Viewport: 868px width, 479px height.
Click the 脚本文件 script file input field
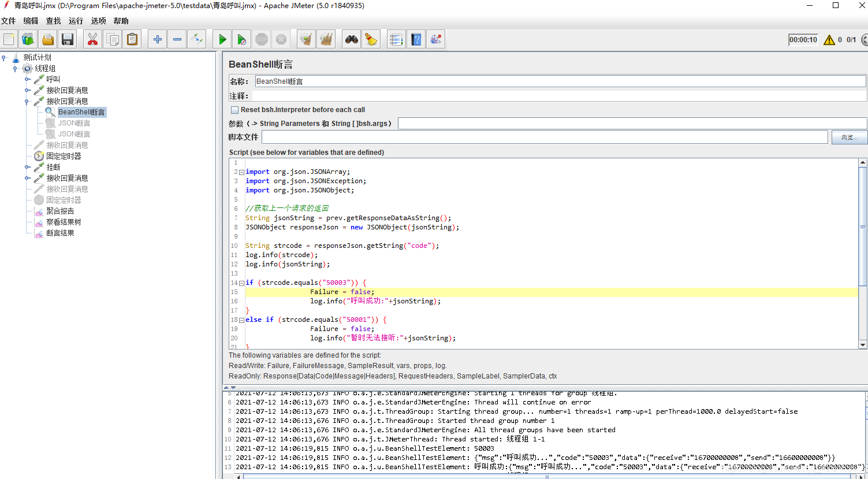(x=545, y=137)
